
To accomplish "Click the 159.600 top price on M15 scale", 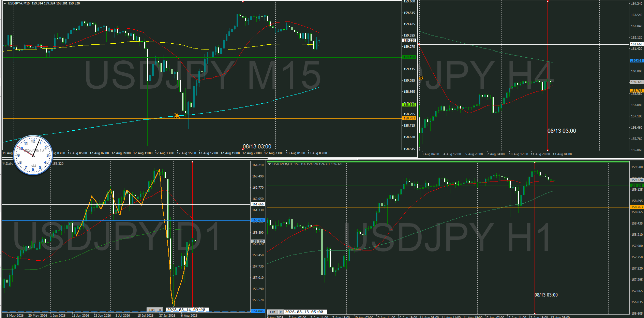I will click(409, 2).
